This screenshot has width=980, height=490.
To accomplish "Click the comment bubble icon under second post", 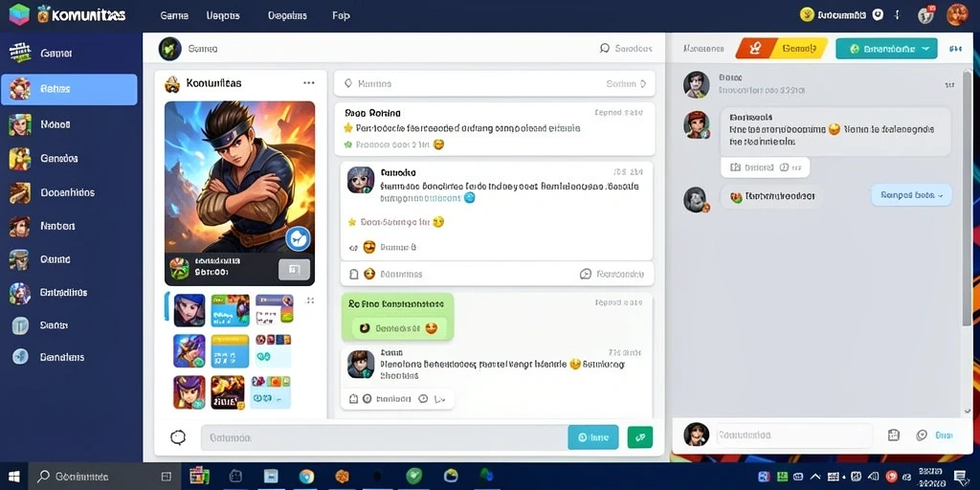I will [586, 274].
